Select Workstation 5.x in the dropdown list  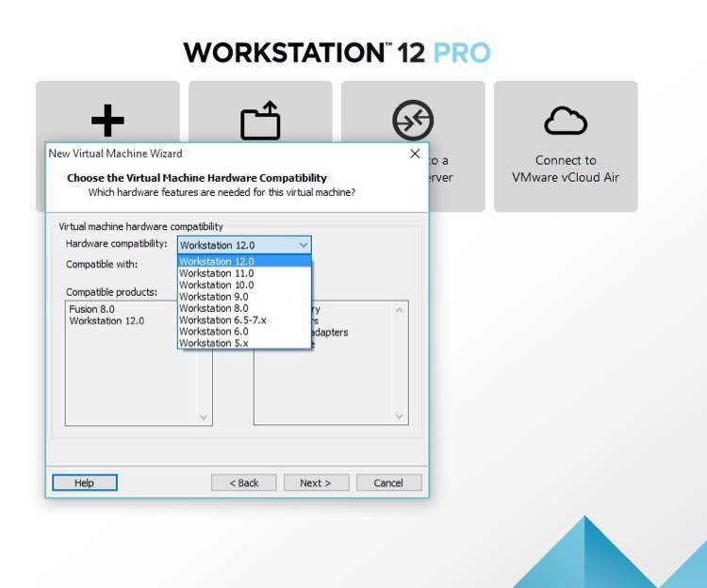point(244,343)
